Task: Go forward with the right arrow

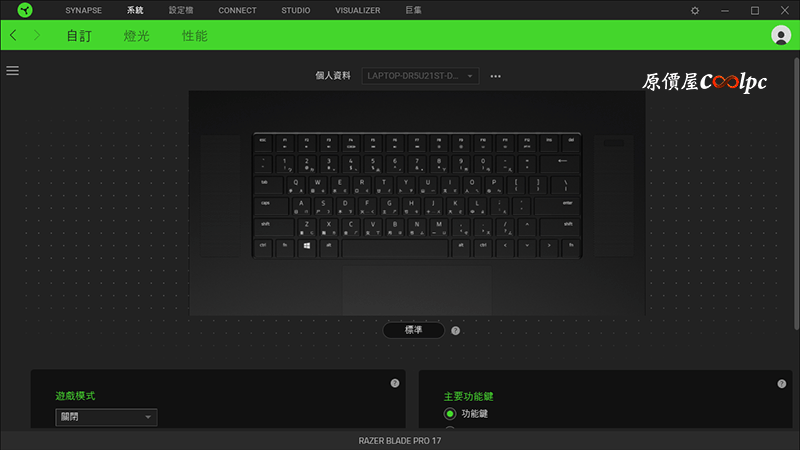Action: click(x=37, y=35)
